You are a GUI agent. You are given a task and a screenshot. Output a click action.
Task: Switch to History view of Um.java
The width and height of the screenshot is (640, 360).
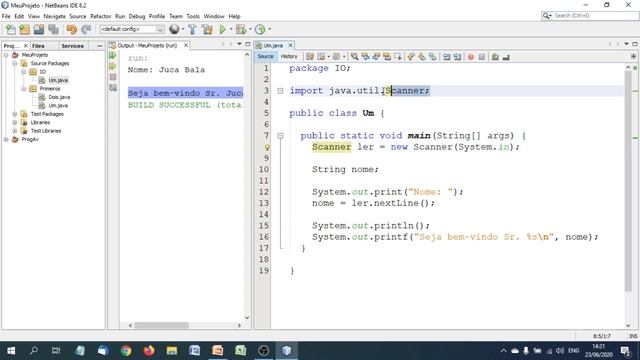(289, 56)
